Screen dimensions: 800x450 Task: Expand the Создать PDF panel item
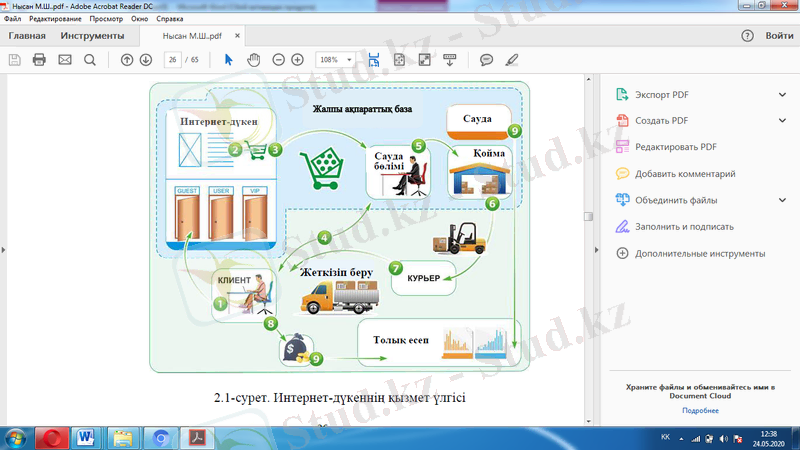[782, 121]
